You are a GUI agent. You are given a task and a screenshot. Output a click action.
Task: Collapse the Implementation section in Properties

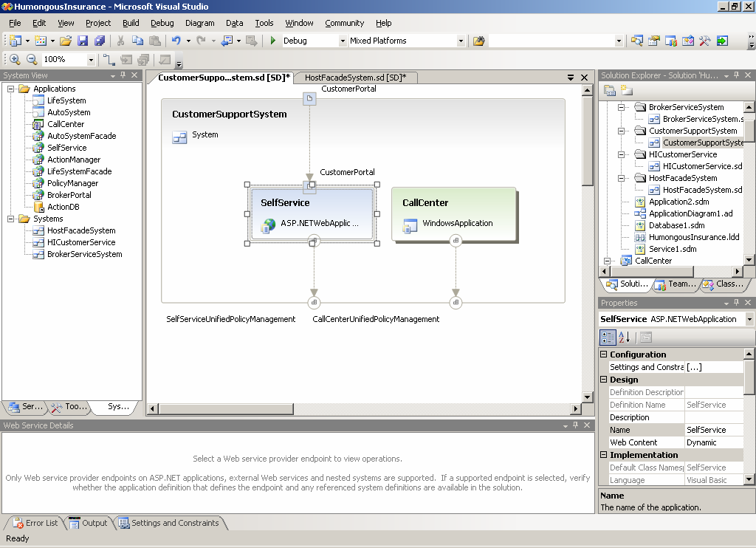[x=603, y=455]
